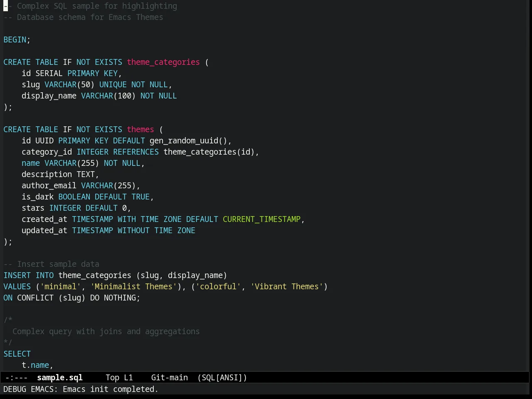Click 'Minimalist Themes' string literal

coord(133,286)
